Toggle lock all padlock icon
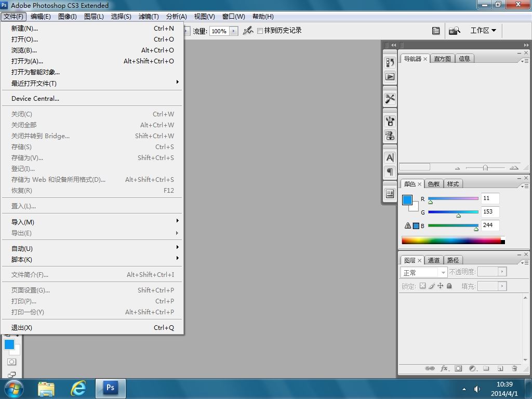 (x=449, y=286)
